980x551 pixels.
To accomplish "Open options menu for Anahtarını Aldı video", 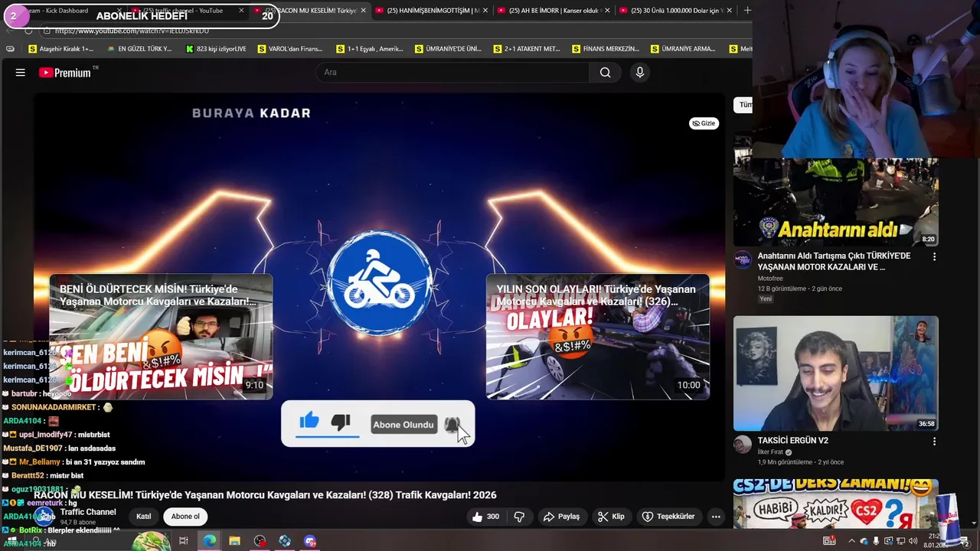I will tap(934, 257).
